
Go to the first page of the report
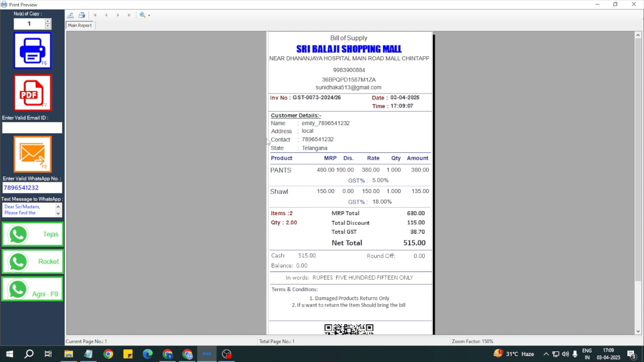point(95,15)
